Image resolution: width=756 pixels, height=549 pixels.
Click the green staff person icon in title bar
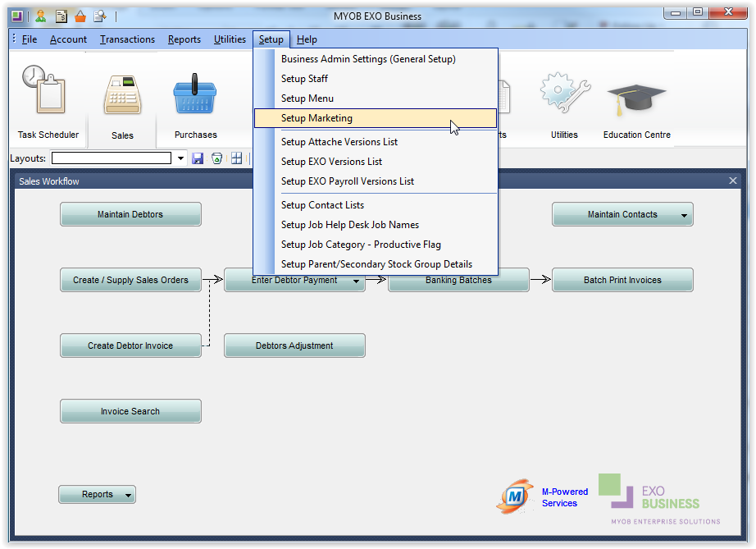pos(41,16)
